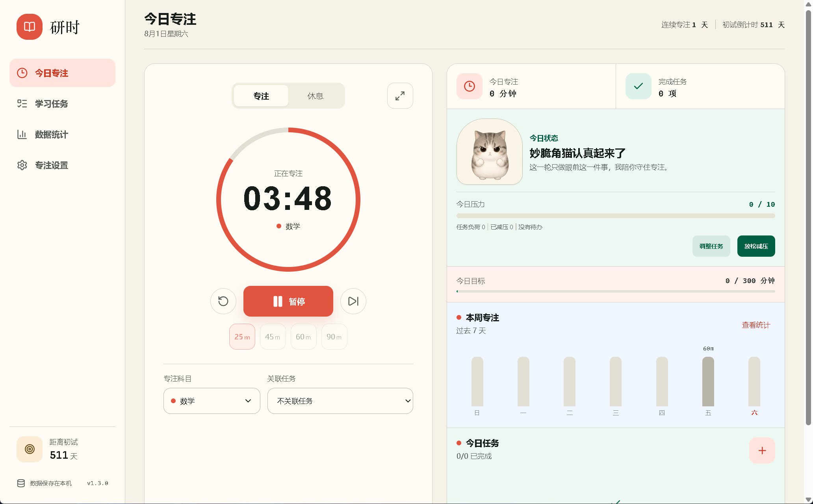Expand the timer to fullscreen
The image size is (813, 504).
pos(400,96)
